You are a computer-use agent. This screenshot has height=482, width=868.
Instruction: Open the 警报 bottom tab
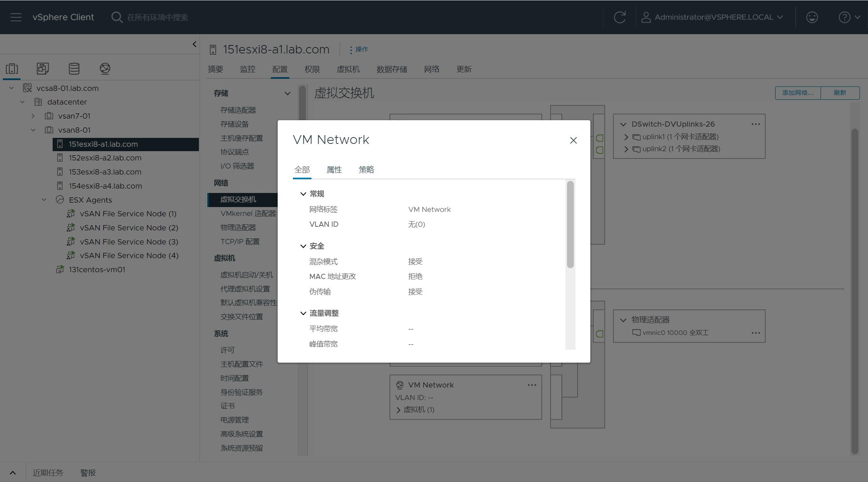(88, 473)
